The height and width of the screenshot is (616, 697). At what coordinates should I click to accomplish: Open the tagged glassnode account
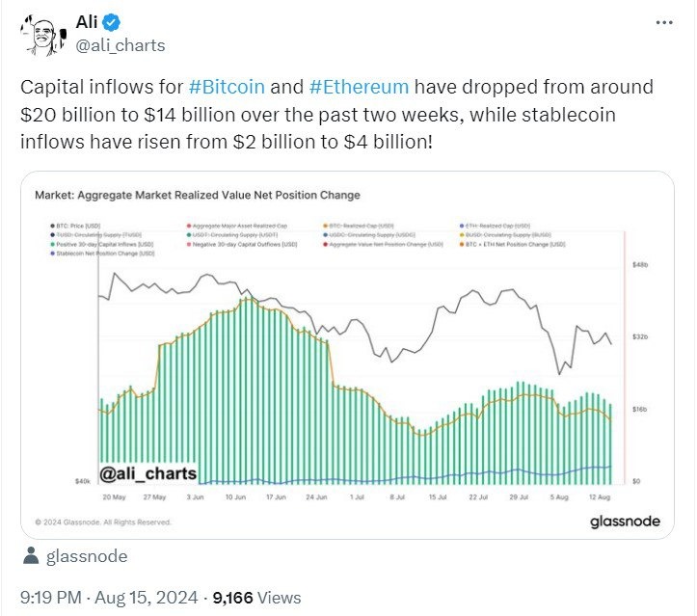[87, 556]
